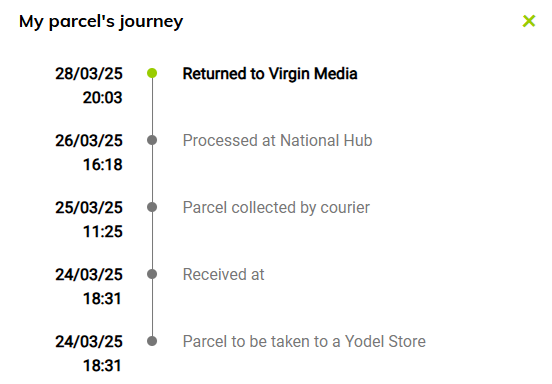The image size is (552, 384).
Task: Click the green Returned status dot
Action: [x=152, y=73]
